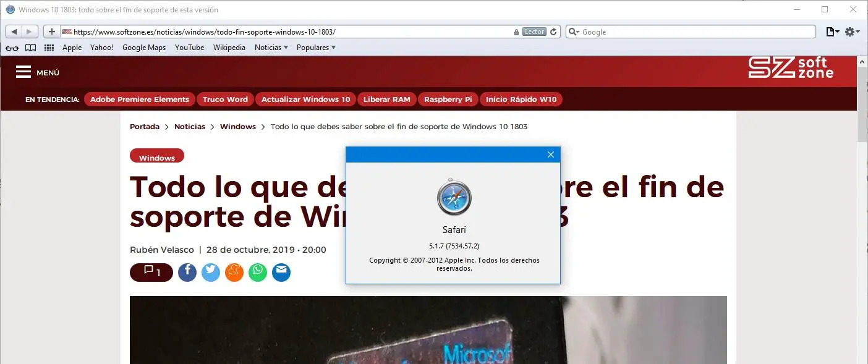Open the page menu document icon
This screenshot has width=868, height=364.
coord(833,32)
